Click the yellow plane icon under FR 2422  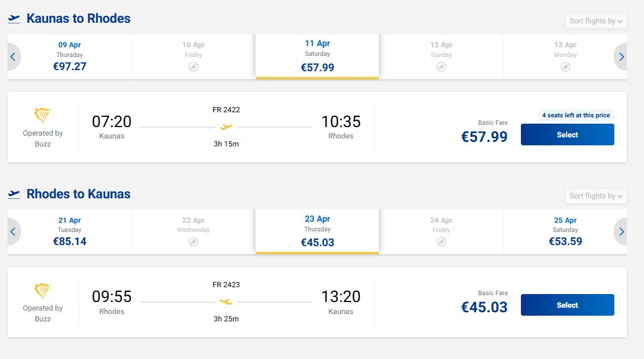point(226,127)
